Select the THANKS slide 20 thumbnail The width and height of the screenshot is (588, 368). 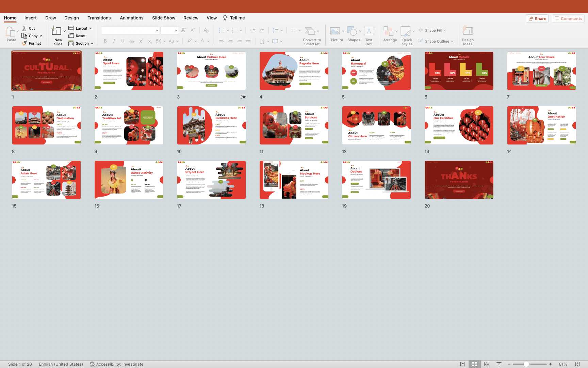pos(459,180)
